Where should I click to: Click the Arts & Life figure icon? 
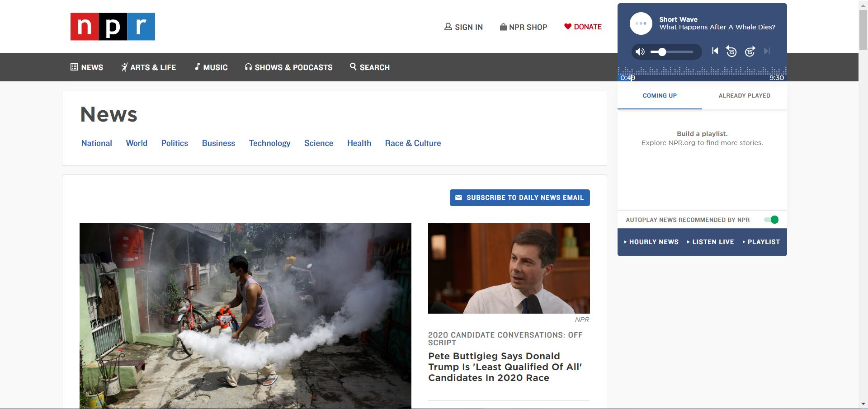(x=124, y=67)
